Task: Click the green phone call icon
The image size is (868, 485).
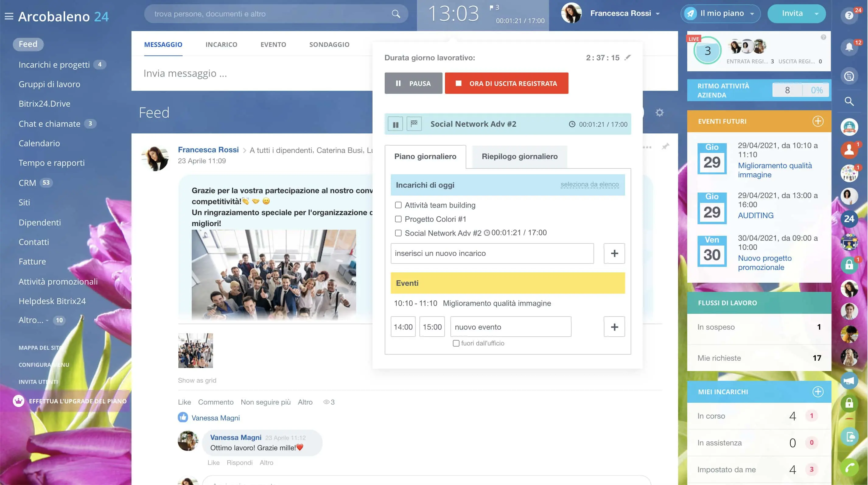Action: point(849,468)
